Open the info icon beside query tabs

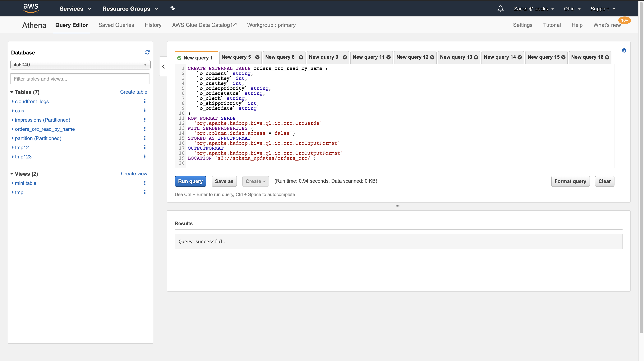tap(624, 50)
